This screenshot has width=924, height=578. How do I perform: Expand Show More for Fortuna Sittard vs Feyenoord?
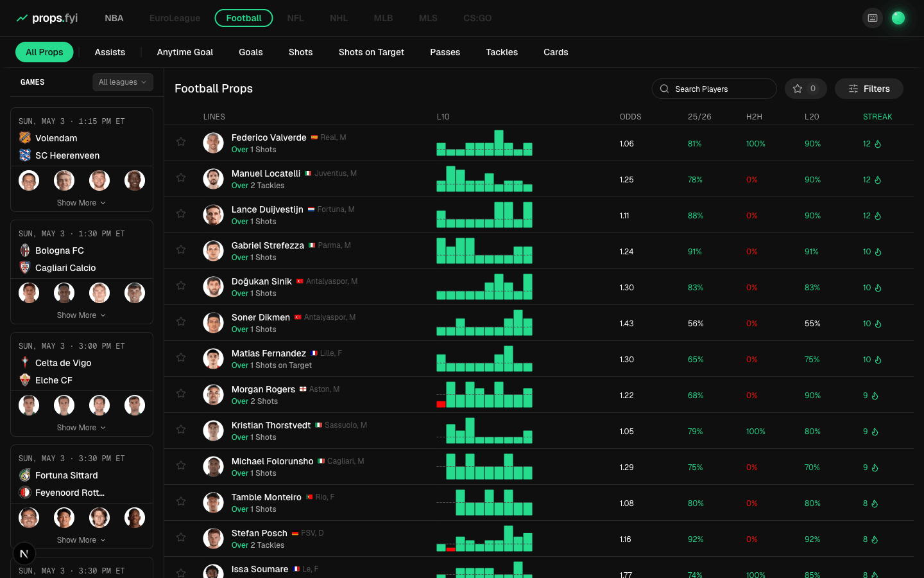coord(81,540)
